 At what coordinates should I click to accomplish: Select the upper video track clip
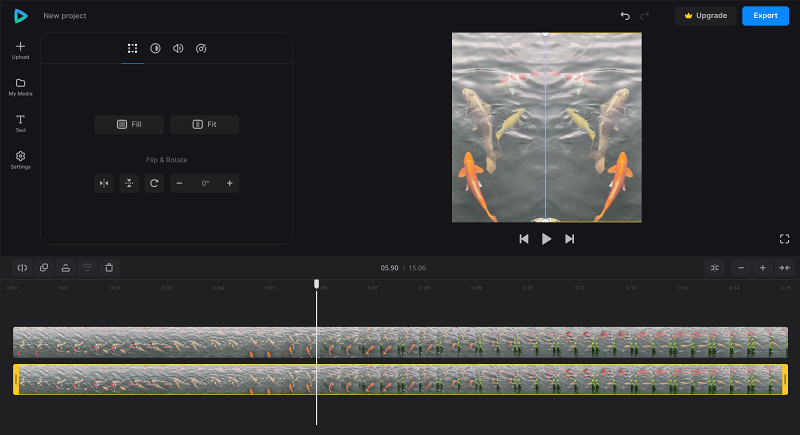[x=401, y=342]
